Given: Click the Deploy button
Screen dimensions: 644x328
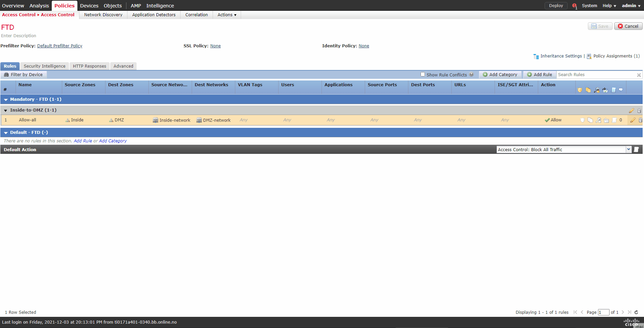Looking at the screenshot, I should tap(556, 6).
